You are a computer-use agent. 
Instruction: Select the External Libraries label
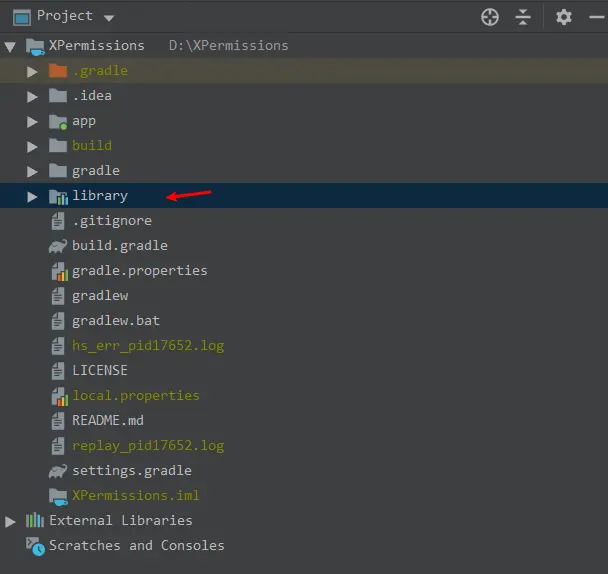click(x=121, y=520)
